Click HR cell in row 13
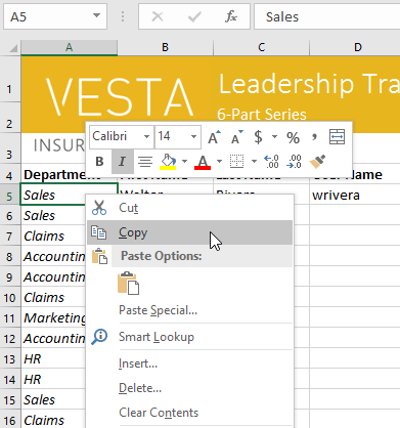The image size is (400, 428). click(53, 359)
